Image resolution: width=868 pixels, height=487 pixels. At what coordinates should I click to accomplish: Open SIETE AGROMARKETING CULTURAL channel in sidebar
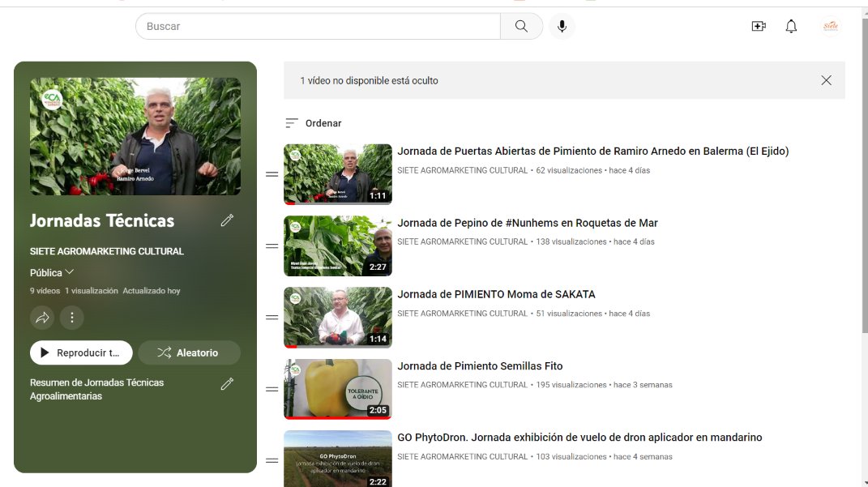(107, 251)
